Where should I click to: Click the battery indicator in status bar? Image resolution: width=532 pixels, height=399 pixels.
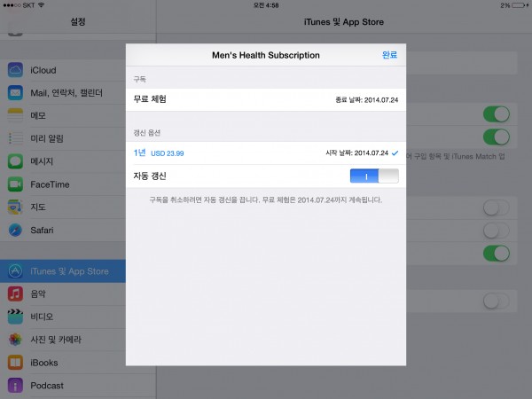pos(519,5)
